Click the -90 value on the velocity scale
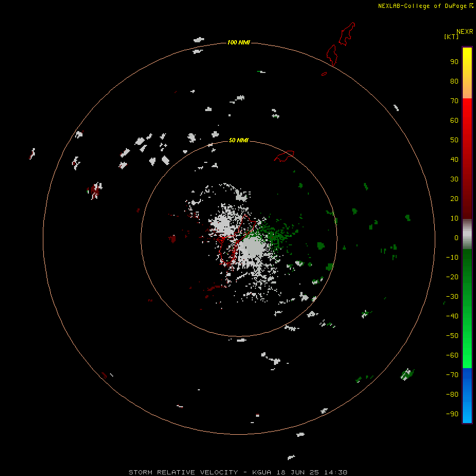476x476 pixels. [x=452, y=414]
